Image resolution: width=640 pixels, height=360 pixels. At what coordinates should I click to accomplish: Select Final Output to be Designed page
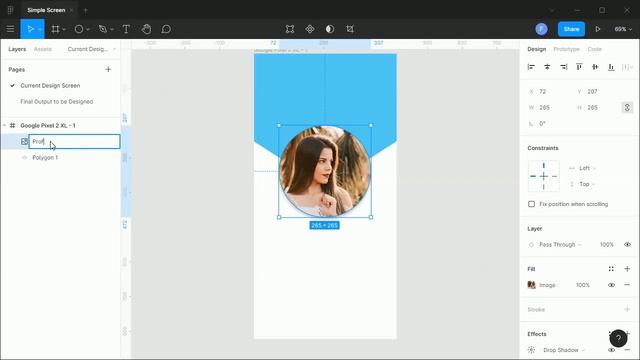point(57,101)
